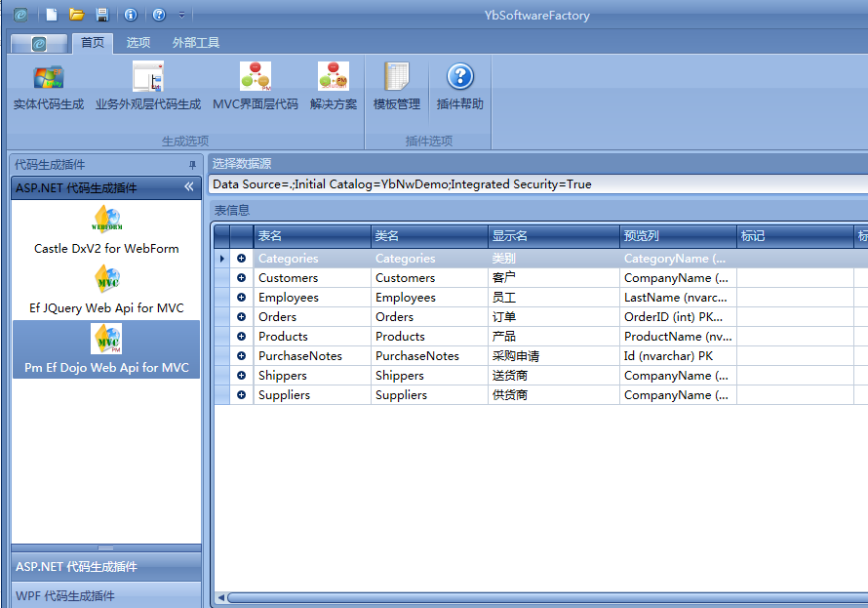Open 模板管理 template manager
This screenshot has width=868, height=608.
point(397,78)
